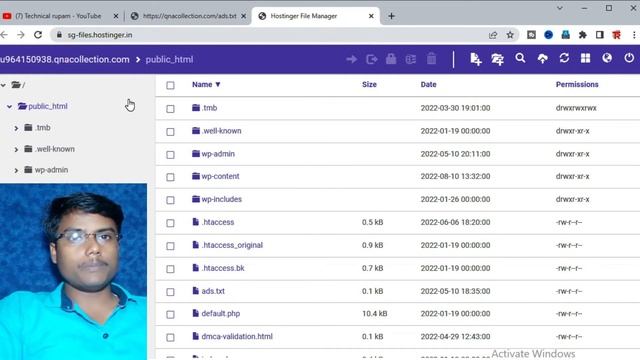Select wp-admin folder in tree

coord(51,170)
